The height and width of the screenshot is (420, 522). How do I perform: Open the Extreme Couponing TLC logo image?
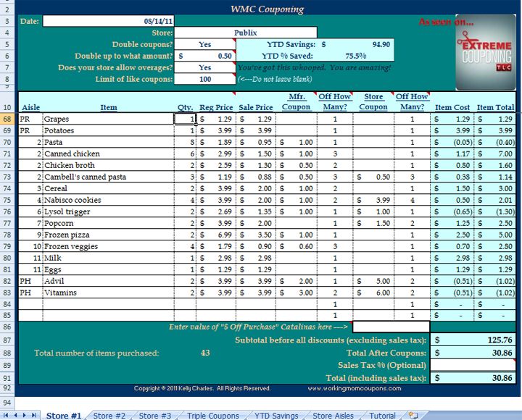[x=486, y=52]
